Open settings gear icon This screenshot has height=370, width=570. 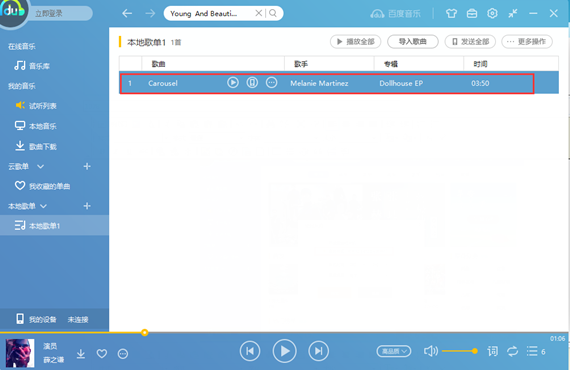492,13
